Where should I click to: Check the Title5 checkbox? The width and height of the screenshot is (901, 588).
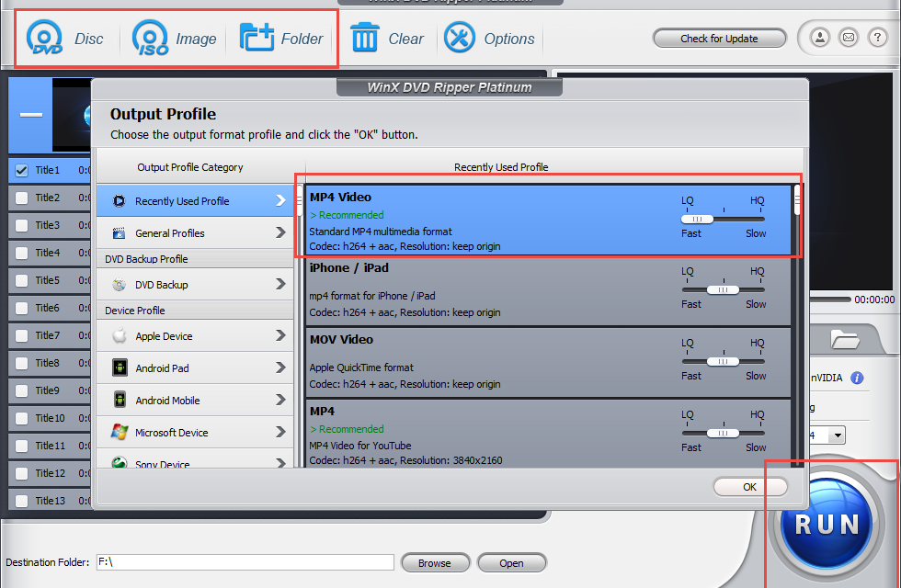[x=22, y=280]
